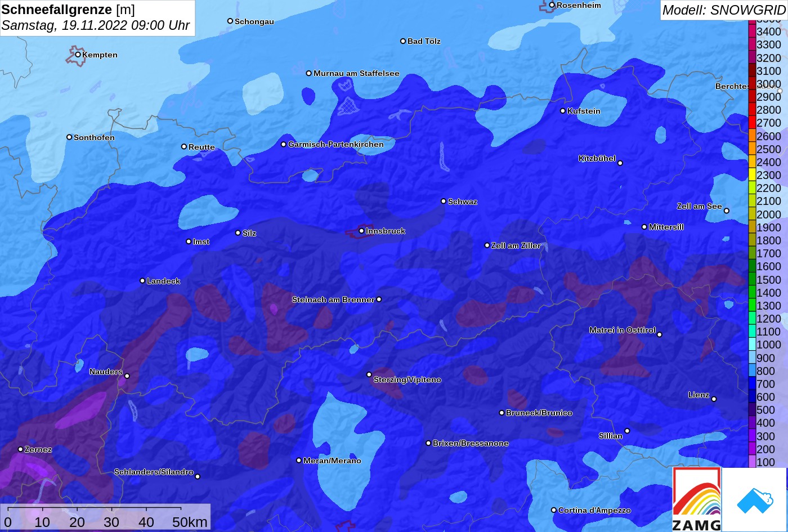Select the 'Brixen/Bressanone' label
This screenshot has width=788, height=532.
(471, 443)
